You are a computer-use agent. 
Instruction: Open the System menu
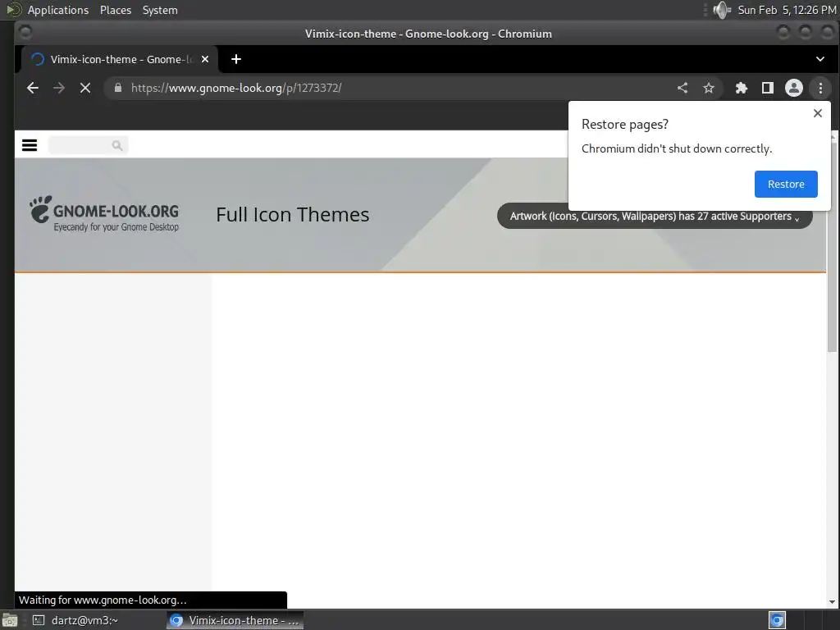(160, 10)
